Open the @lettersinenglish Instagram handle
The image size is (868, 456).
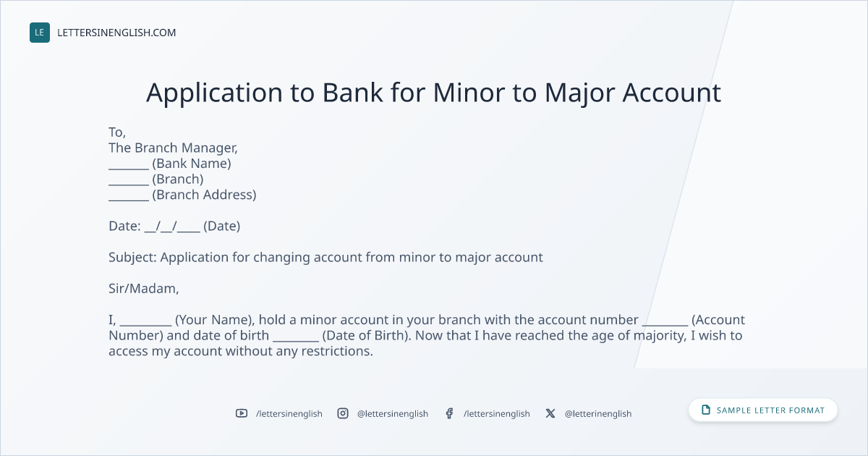pyautogui.click(x=393, y=414)
